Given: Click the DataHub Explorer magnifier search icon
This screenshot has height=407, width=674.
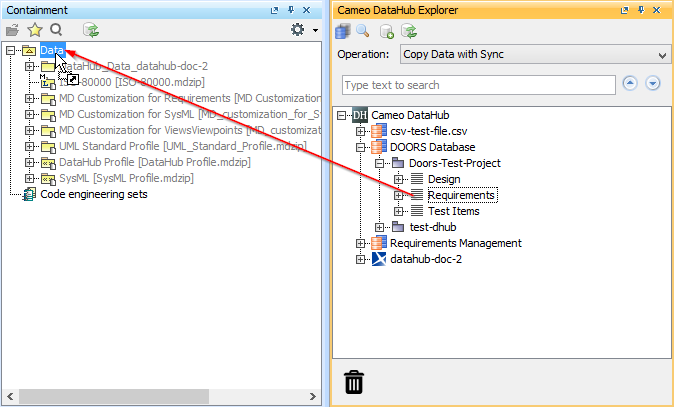Looking at the screenshot, I should click(363, 31).
